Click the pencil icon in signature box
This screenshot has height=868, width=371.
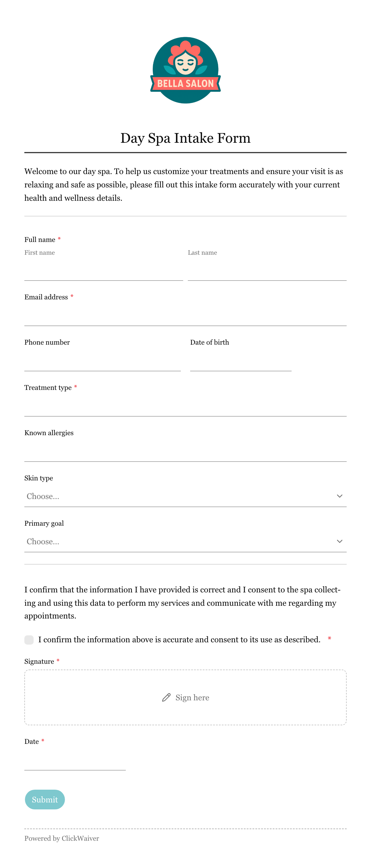(x=166, y=697)
